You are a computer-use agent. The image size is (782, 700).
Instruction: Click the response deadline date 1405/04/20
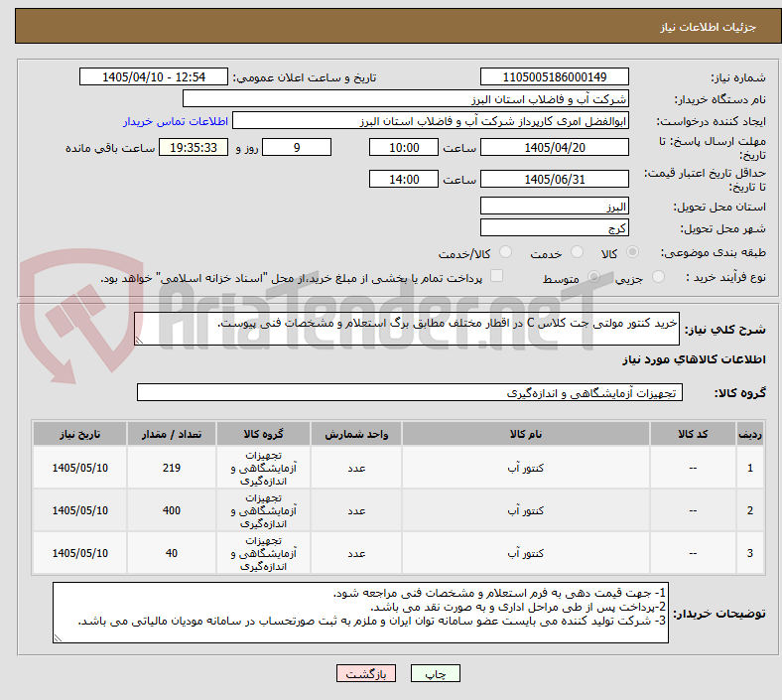[554, 147]
